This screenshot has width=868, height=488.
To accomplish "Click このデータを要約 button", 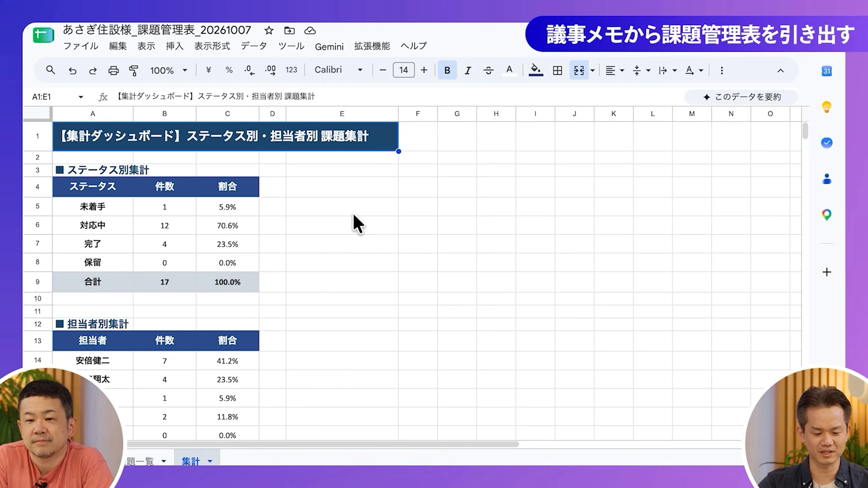I will tap(741, 97).
